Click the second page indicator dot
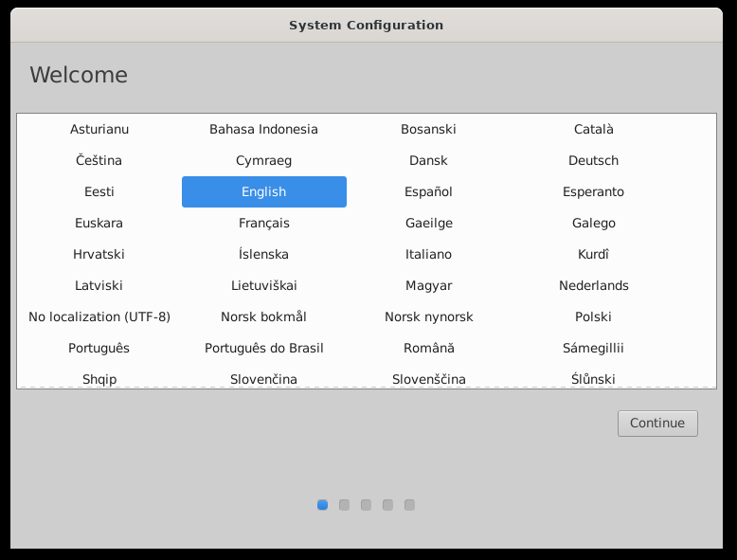This screenshot has width=737, height=560. 344,505
